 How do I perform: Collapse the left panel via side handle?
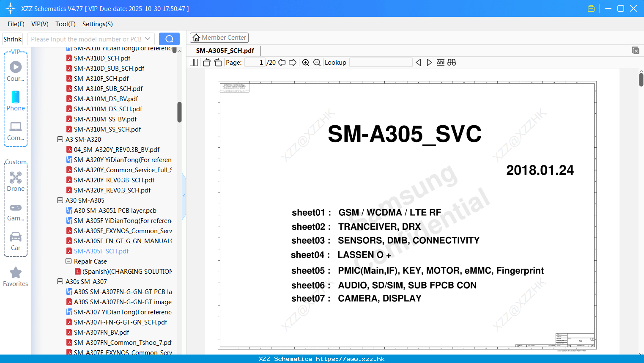(184, 196)
